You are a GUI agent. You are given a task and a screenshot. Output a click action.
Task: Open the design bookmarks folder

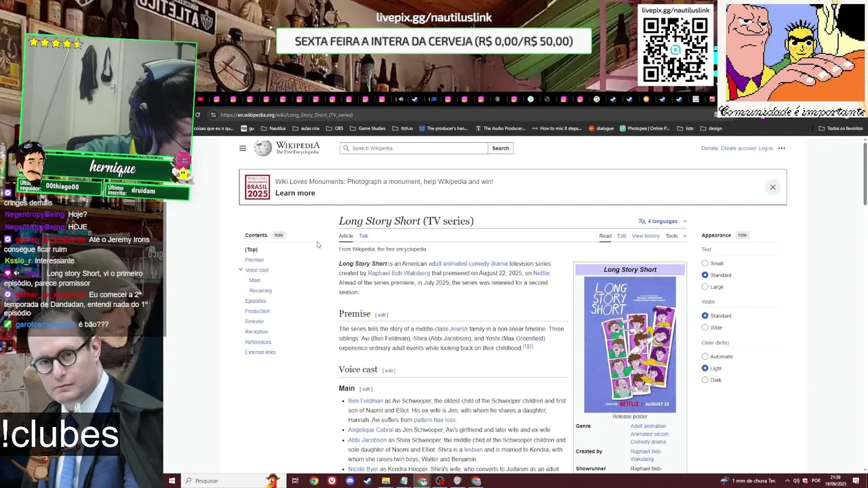pyautogui.click(x=711, y=128)
